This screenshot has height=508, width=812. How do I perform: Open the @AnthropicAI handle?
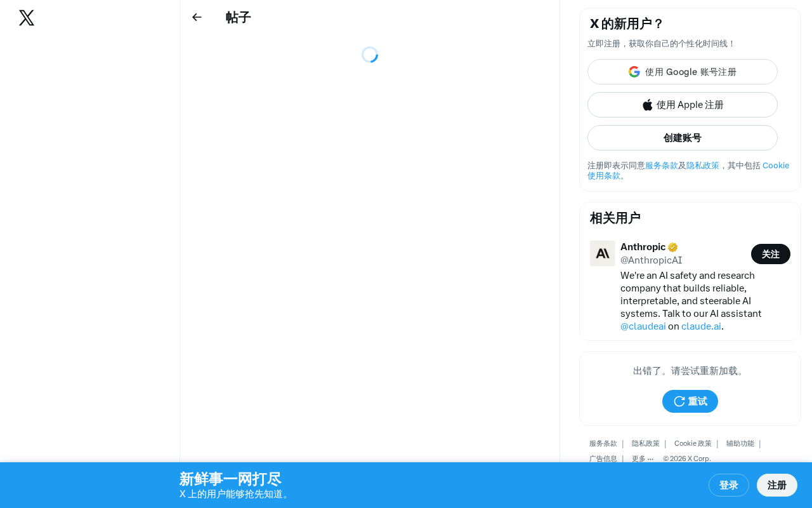pos(652,260)
